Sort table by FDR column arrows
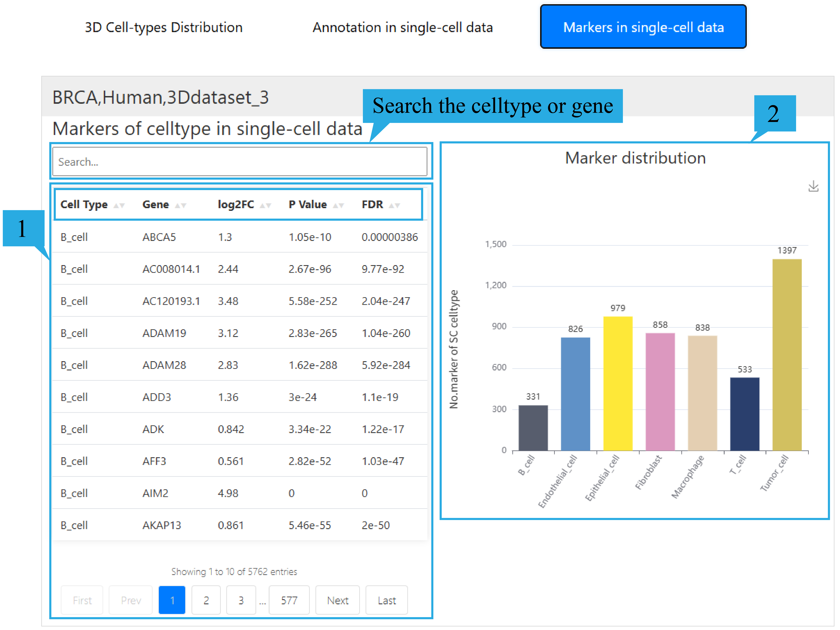Screen dimensions: 840x630 [x=394, y=205]
